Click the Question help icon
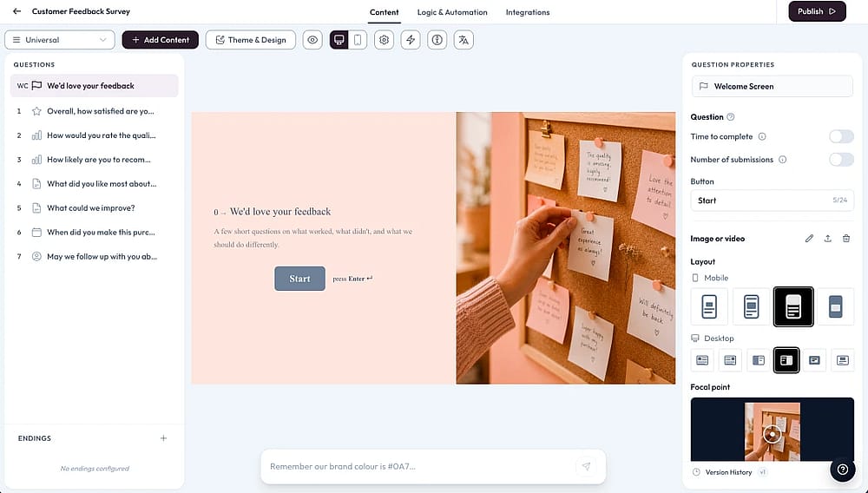This screenshot has height=493, width=868. click(x=730, y=117)
